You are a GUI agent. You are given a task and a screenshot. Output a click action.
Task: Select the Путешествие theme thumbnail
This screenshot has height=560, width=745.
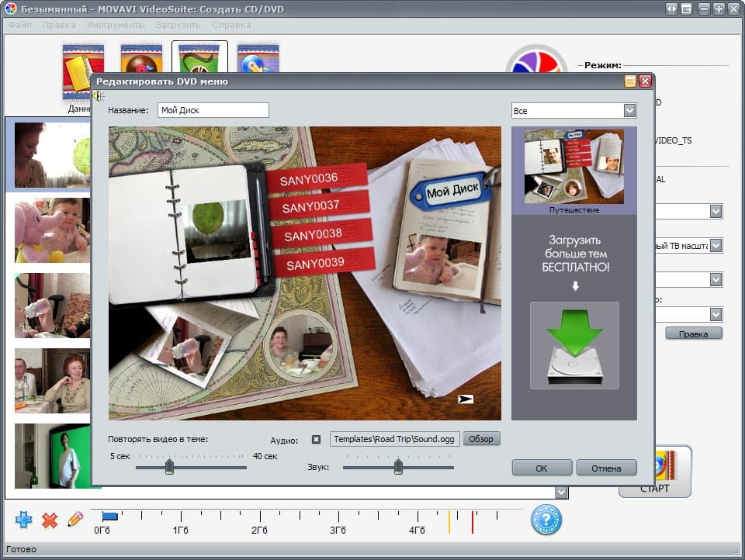[574, 171]
